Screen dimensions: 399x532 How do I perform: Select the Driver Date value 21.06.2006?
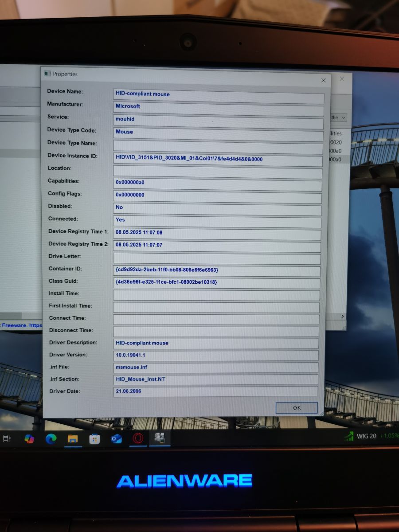[215, 391]
